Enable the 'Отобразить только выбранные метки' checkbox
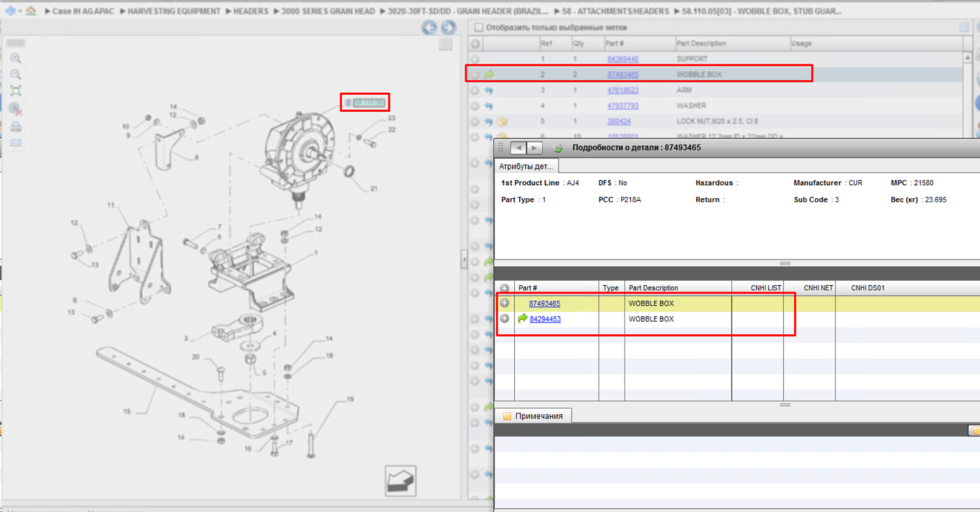 pyautogui.click(x=479, y=27)
